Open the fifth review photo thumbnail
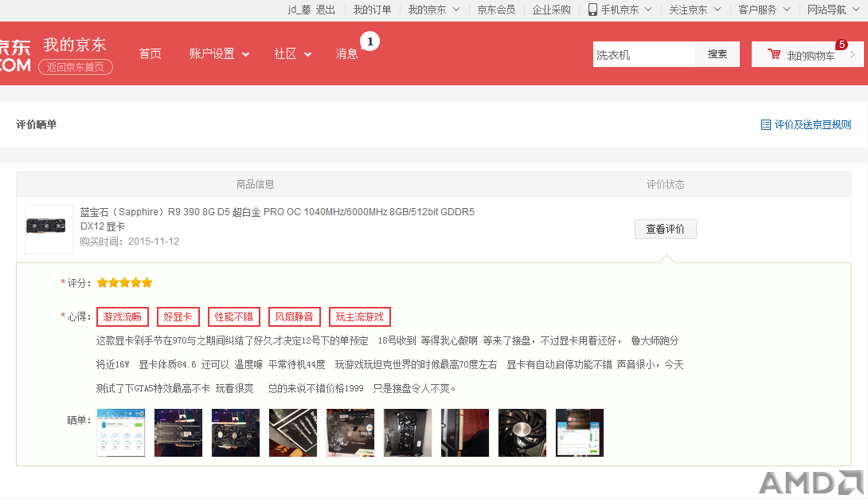The image size is (868, 499). [x=350, y=433]
